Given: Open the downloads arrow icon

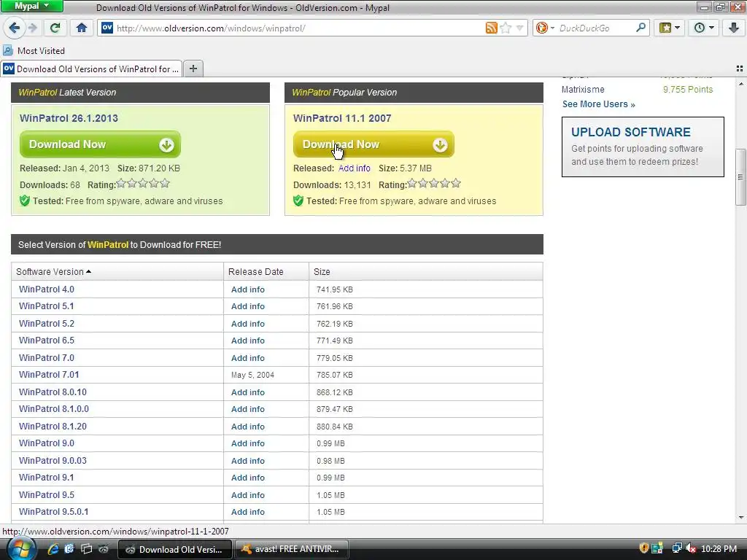Looking at the screenshot, I should pyautogui.click(x=734, y=28).
